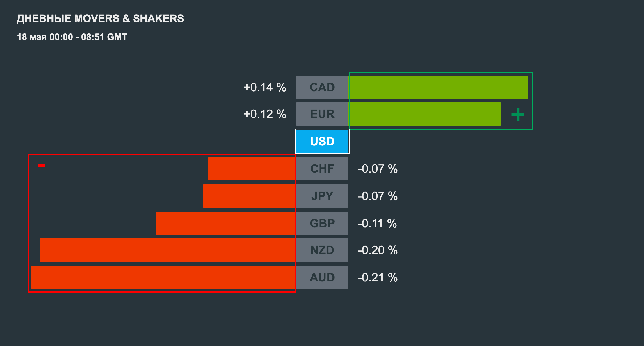Click the EUR currency label
The image size is (644, 346).
point(322,114)
